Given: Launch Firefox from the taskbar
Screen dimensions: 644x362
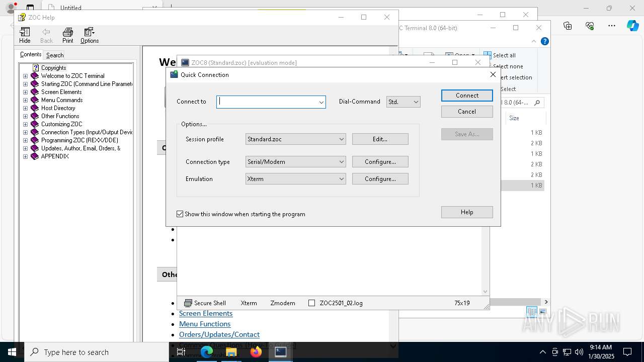Looking at the screenshot, I should pyautogui.click(x=256, y=352).
